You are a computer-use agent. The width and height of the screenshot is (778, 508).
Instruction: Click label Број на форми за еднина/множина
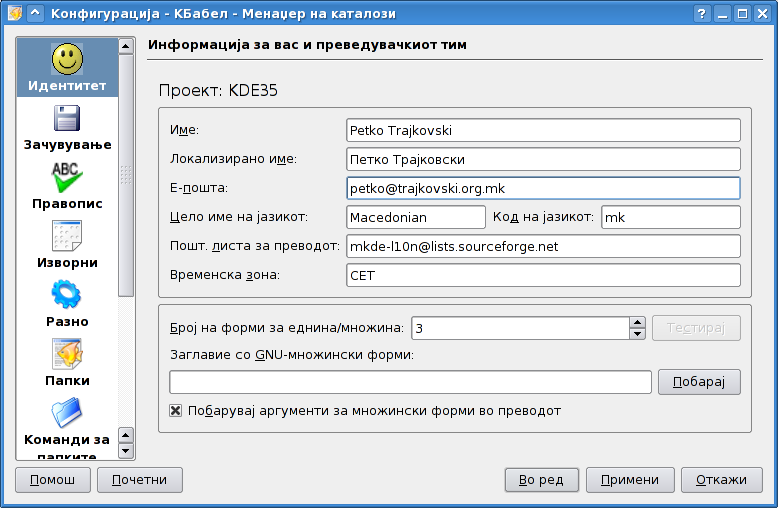(287, 328)
